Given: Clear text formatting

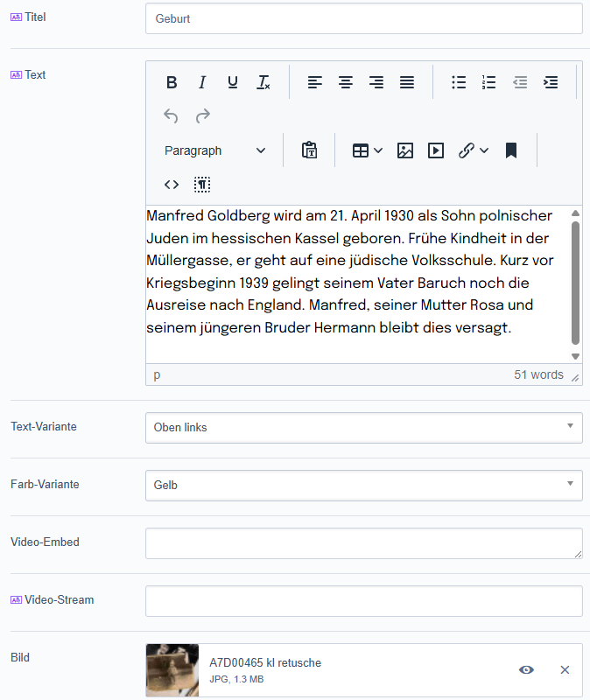Looking at the screenshot, I should pos(263,82).
